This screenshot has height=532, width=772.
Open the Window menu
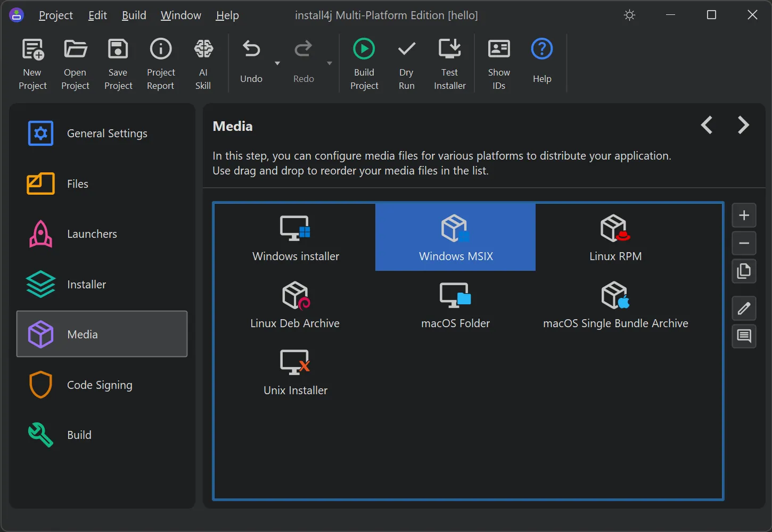click(181, 15)
